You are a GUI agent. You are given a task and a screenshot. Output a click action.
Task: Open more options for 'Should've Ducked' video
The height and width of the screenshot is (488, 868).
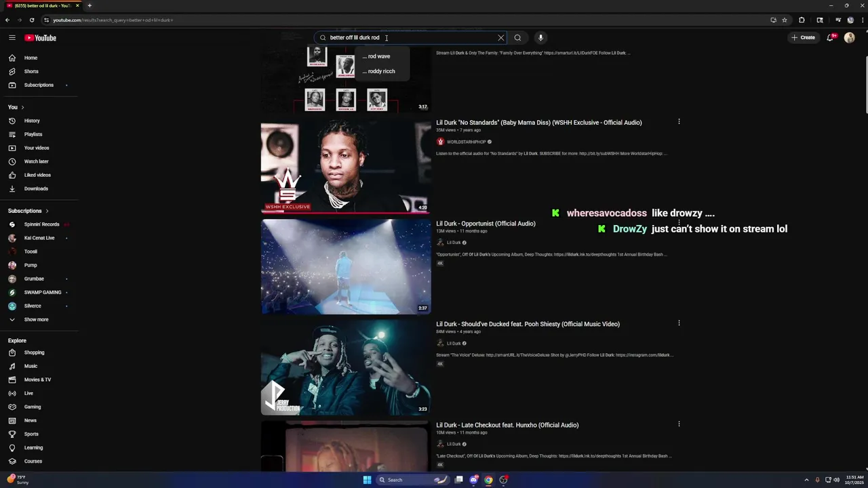point(679,323)
